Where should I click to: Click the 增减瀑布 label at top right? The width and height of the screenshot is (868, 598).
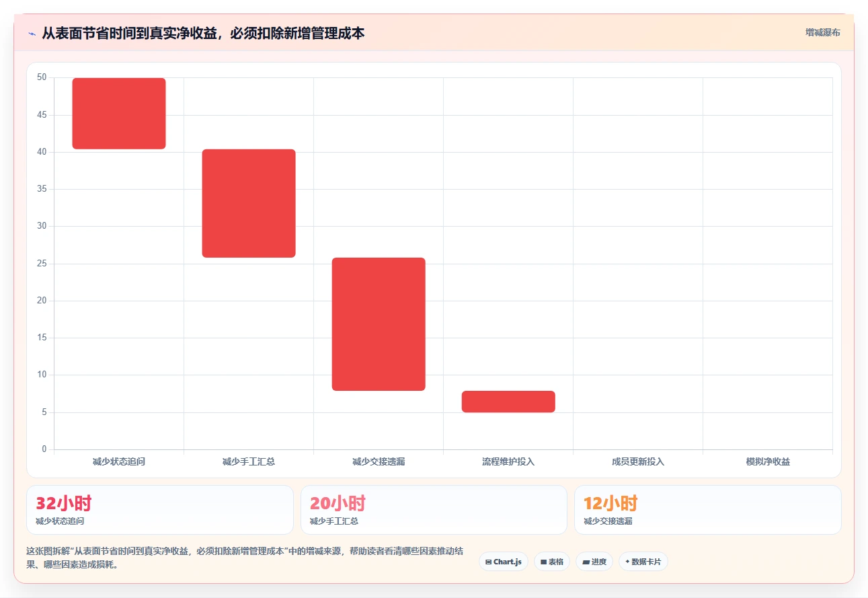pyautogui.click(x=823, y=32)
